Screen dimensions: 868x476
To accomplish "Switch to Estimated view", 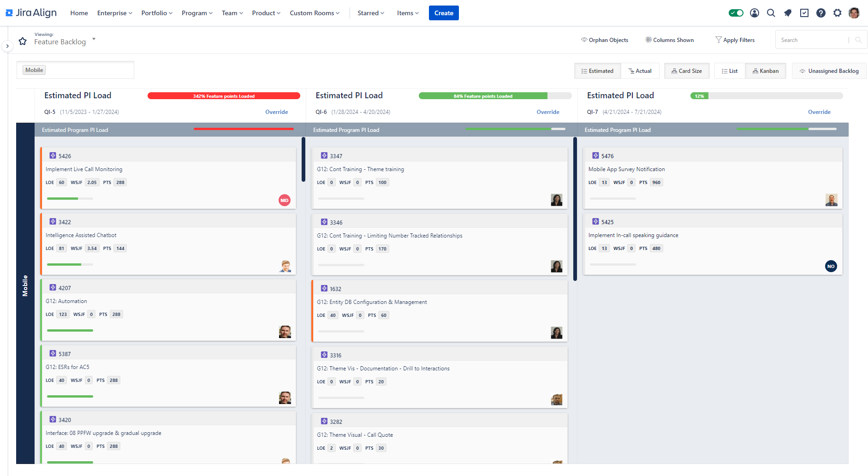I will [x=597, y=71].
